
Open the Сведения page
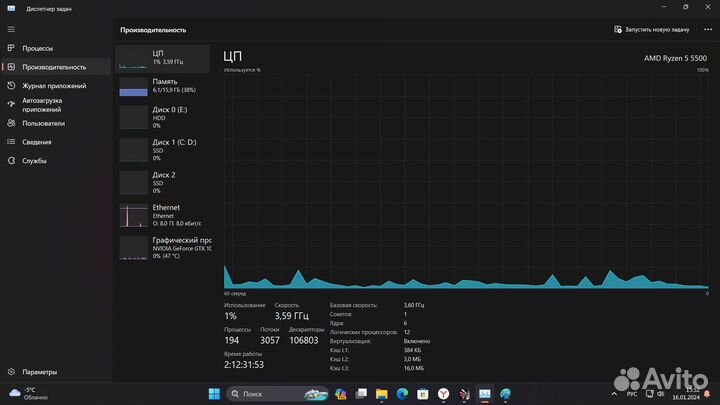tap(55, 142)
